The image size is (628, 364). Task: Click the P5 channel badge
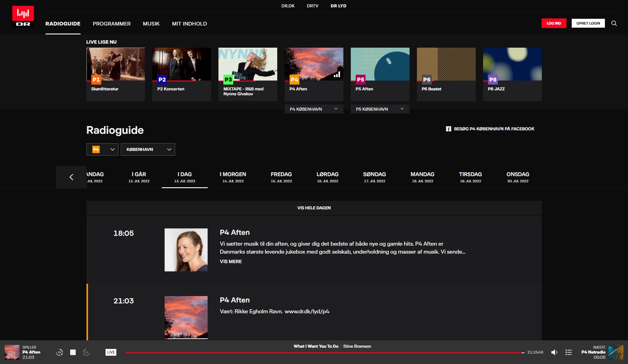pyautogui.click(x=361, y=80)
